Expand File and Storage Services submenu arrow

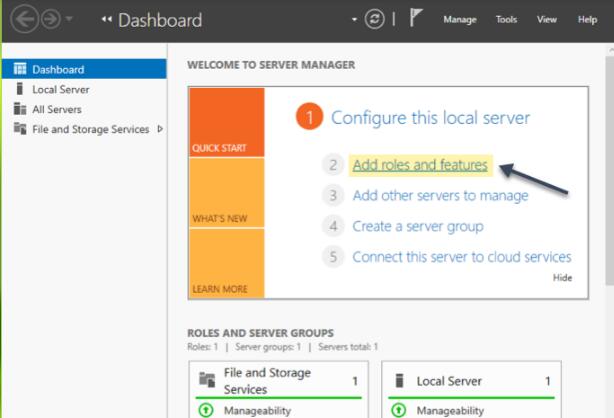click(160, 128)
